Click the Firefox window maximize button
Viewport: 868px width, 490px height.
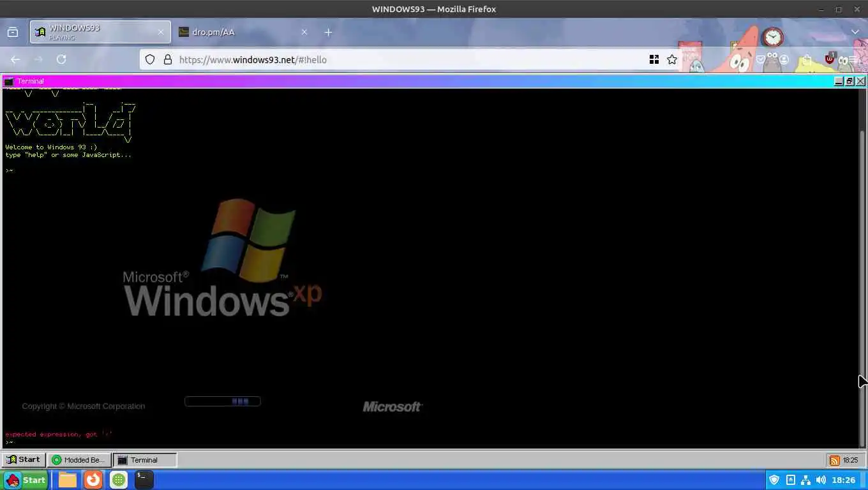(x=839, y=9)
